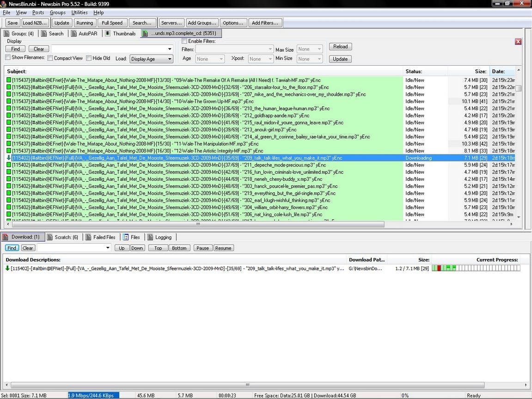Screen dimensions: 532x399
Task: Open the Display find text dropdown
Action: (170, 49)
